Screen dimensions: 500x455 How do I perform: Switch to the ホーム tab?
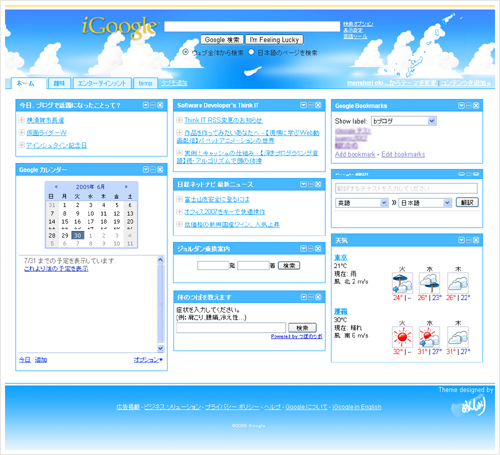tap(28, 83)
